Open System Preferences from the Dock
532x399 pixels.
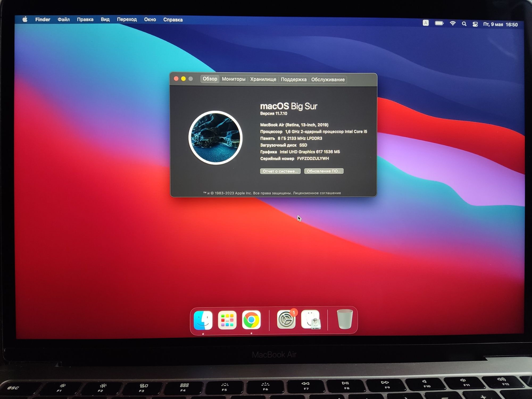coord(286,319)
